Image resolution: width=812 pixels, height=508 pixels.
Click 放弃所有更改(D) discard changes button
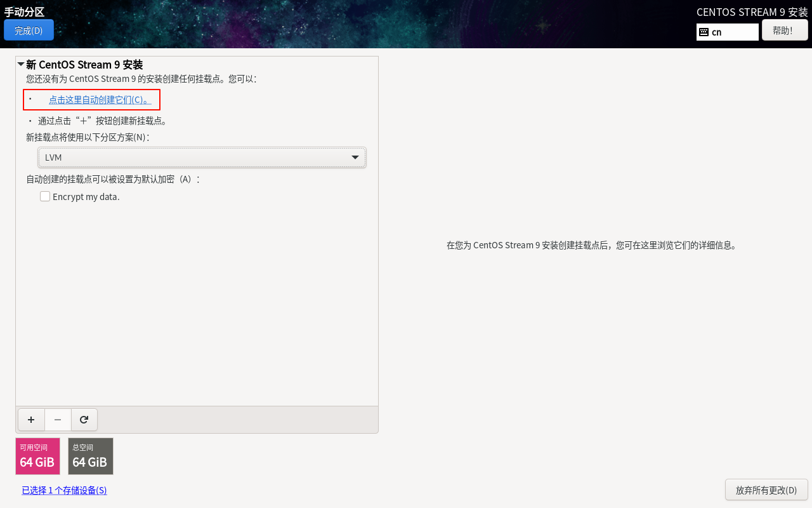point(766,490)
